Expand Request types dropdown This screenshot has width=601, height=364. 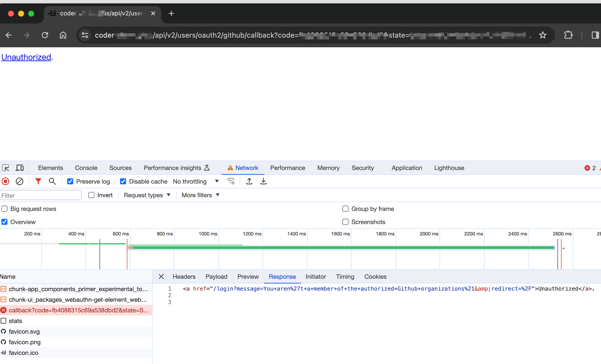tap(147, 195)
